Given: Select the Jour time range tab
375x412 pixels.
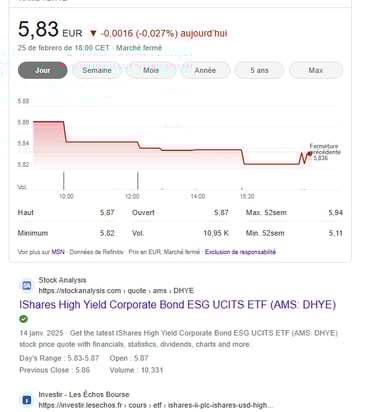Looking at the screenshot, I should pos(43,70).
